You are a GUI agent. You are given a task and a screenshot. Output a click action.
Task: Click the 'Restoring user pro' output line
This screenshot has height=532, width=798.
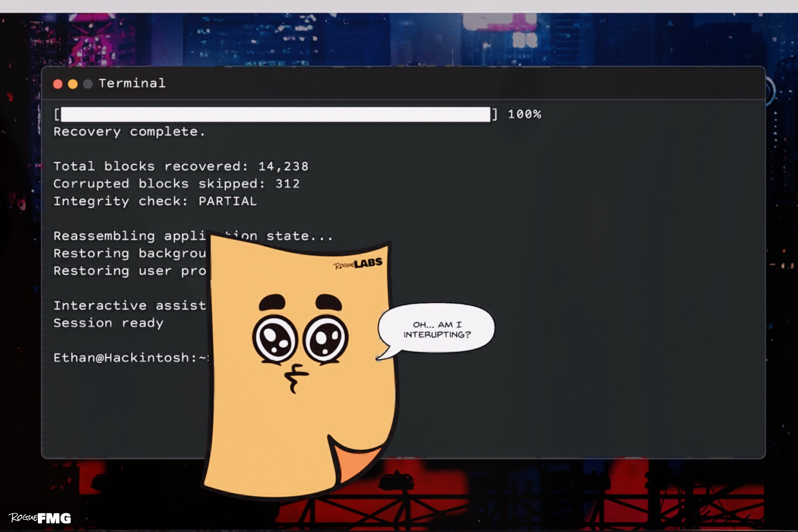click(130, 271)
